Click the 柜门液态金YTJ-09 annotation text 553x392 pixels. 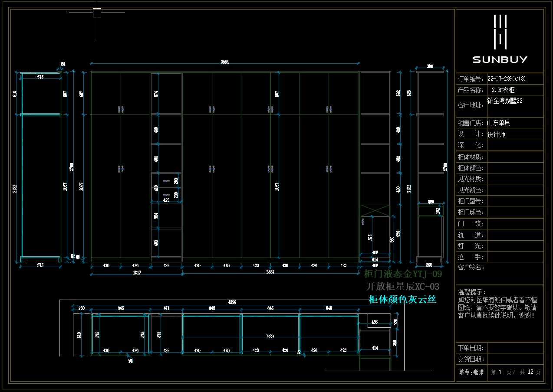[x=403, y=274]
